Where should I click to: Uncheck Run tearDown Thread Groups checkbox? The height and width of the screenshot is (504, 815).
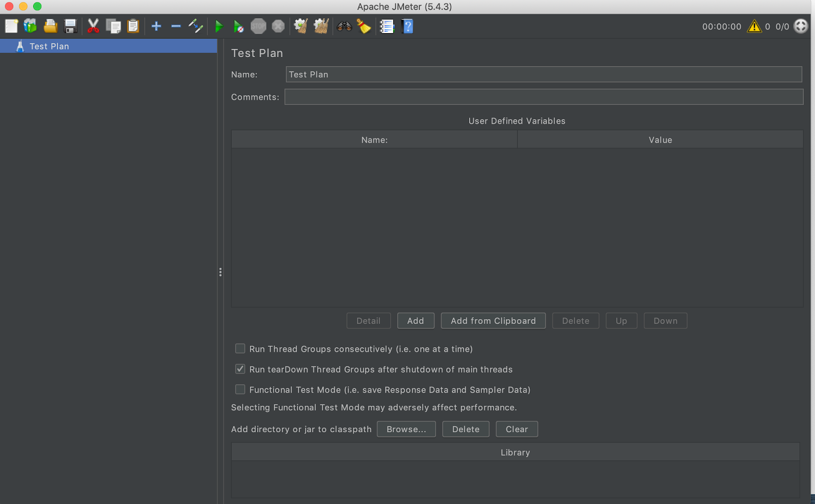240,369
